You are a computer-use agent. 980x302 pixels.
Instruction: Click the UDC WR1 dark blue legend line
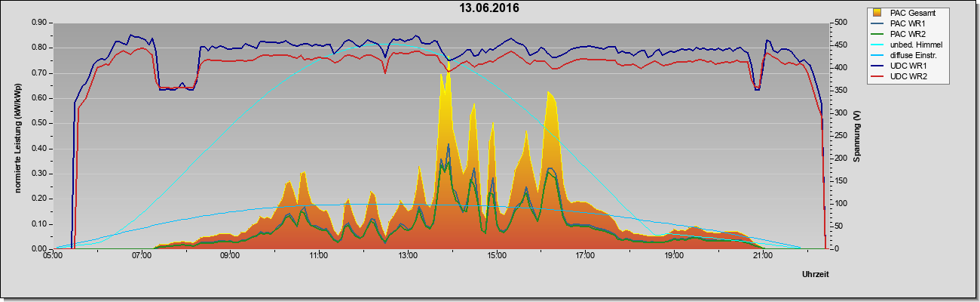click(x=878, y=66)
